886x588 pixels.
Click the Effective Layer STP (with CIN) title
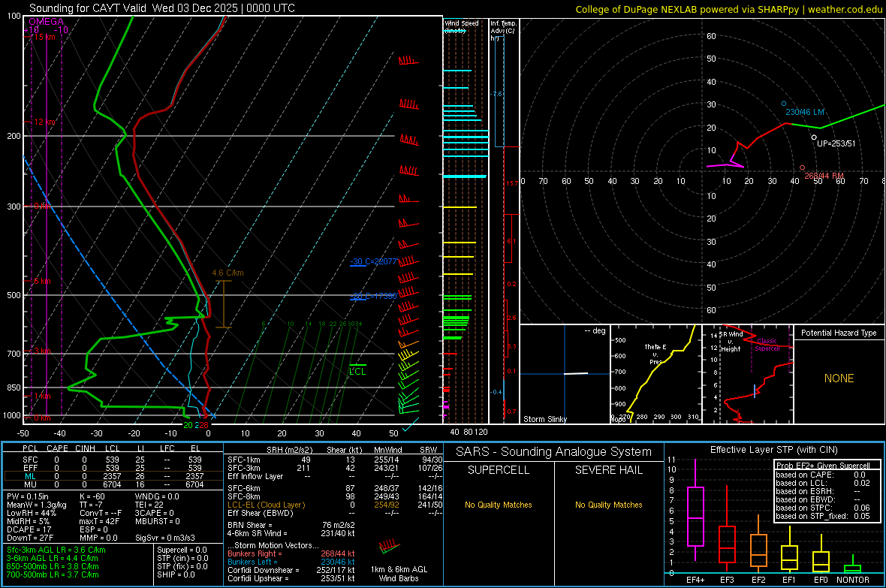pos(773,450)
